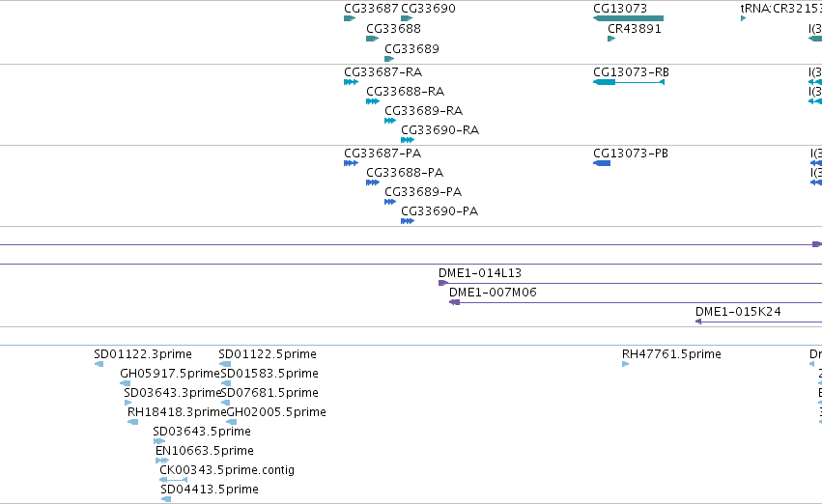Select the CG33688-RA transcript

373,101
